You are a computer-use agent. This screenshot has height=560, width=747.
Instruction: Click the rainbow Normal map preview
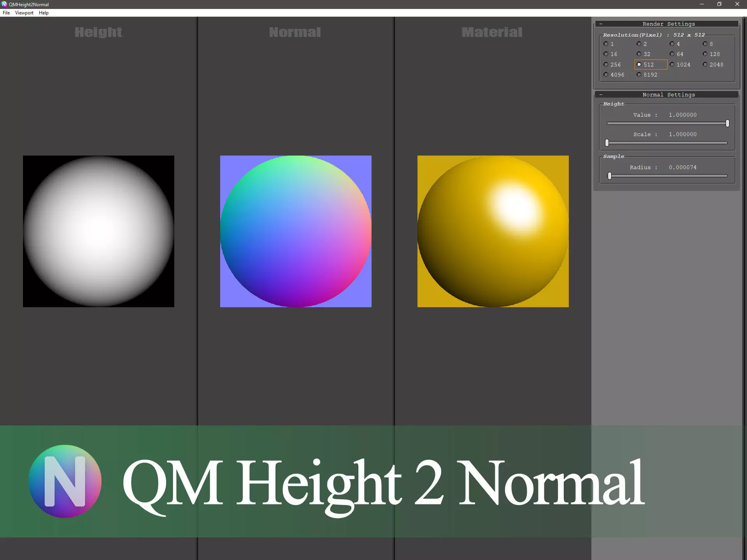click(x=296, y=231)
